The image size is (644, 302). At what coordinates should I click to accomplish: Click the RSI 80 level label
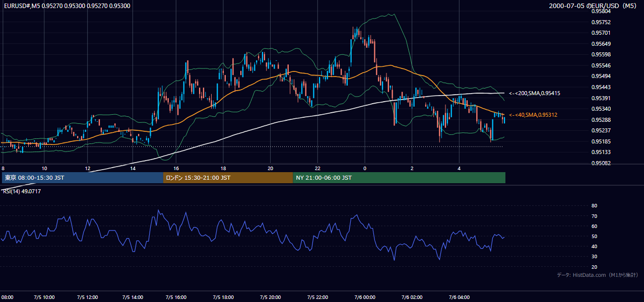click(x=594, y=206)
